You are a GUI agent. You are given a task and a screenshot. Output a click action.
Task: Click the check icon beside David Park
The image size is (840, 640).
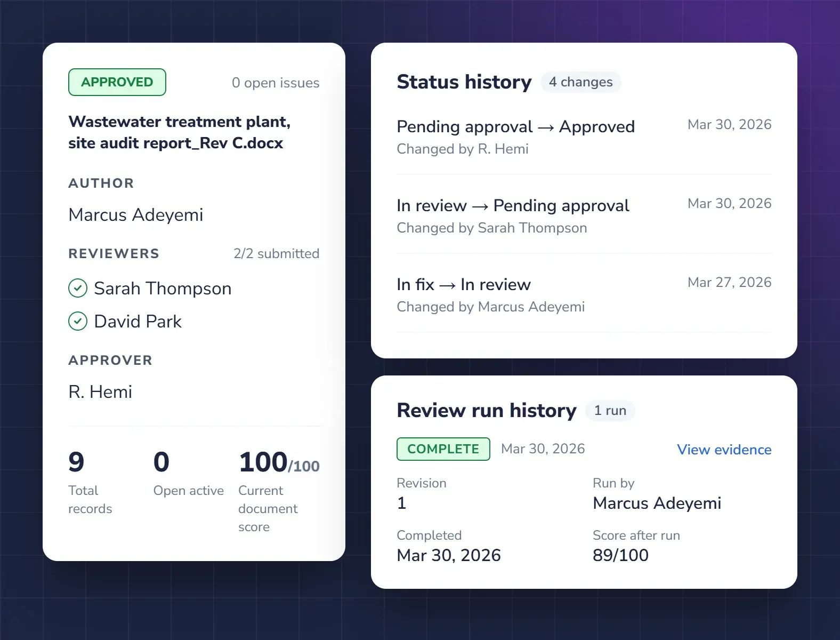coord(78,321)
